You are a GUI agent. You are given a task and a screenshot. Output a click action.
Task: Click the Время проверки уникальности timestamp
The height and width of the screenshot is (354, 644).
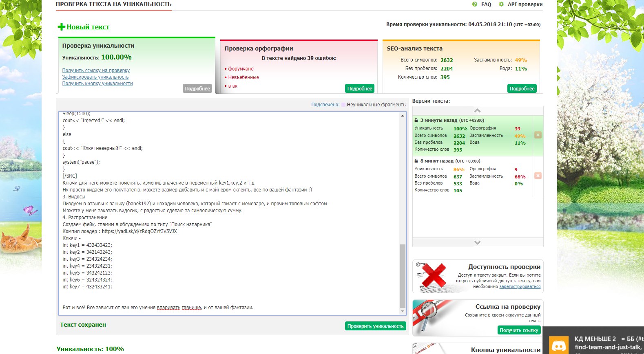coord(463,24)
